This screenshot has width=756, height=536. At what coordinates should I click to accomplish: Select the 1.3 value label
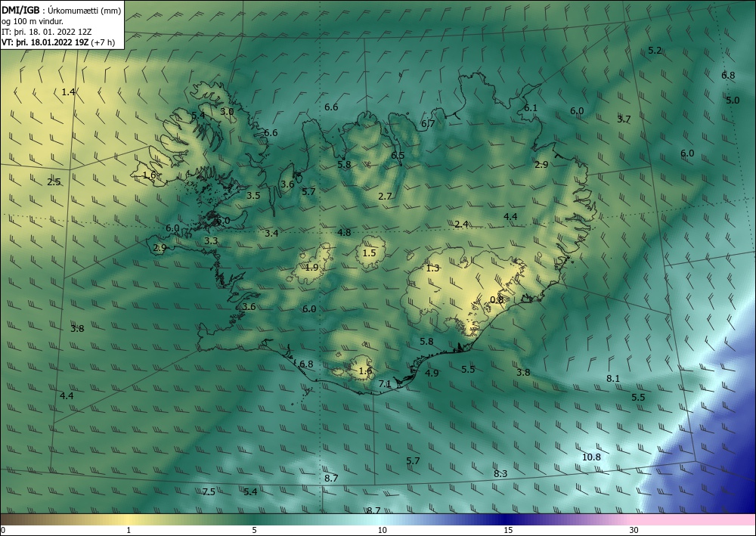[x=433, y=268]
